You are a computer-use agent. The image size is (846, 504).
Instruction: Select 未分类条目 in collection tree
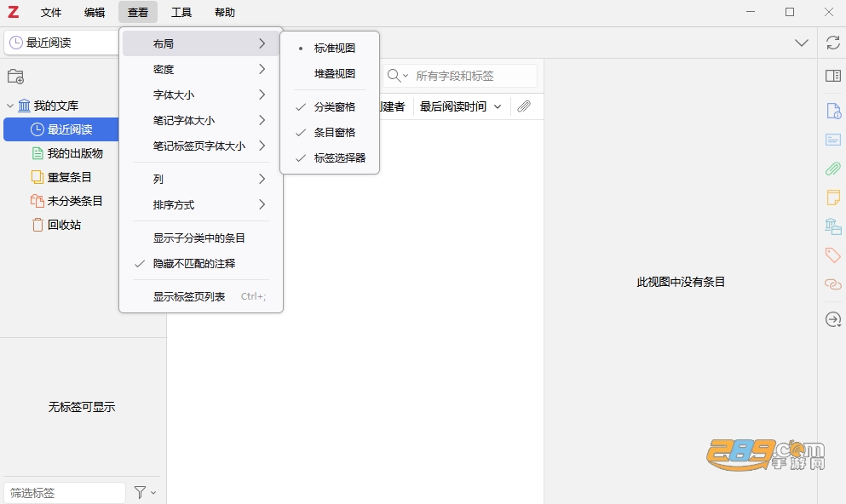click(x=75, y=201)
